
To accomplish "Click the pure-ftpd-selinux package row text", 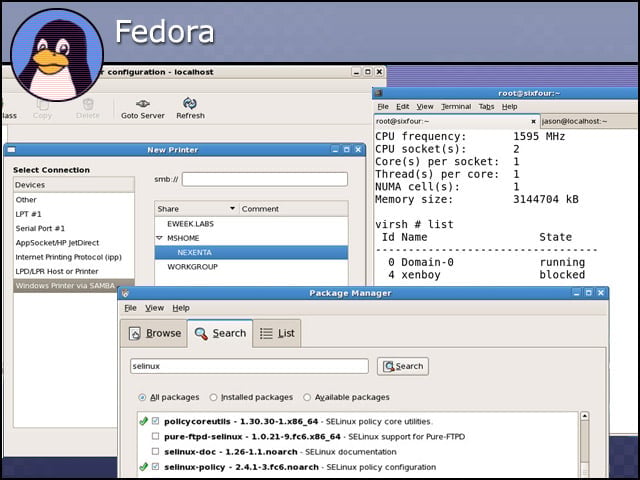I will [x=314, y=436].
